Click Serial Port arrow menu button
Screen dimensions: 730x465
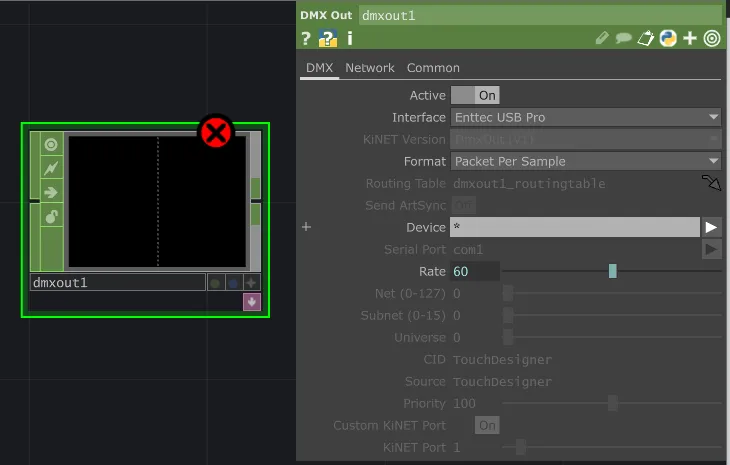click(711, 249)
